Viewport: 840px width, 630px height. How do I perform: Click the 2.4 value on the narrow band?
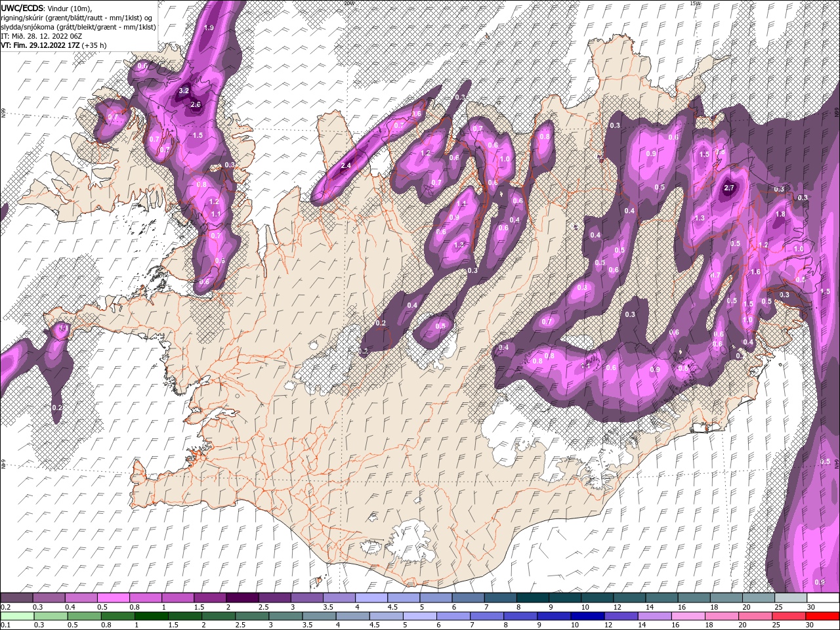click(x=346, y=166)
